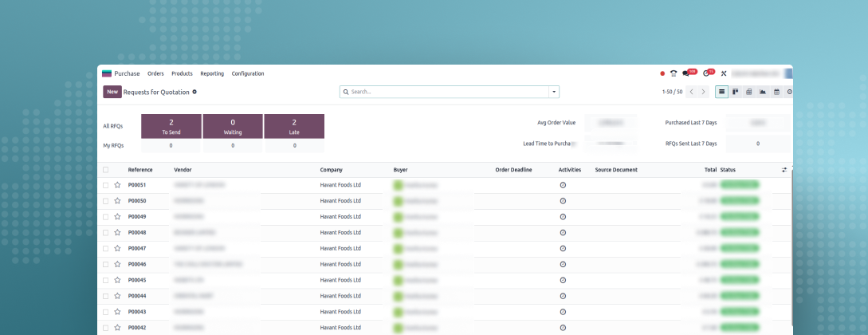
Task: Open the Orders menu
Action: coord(155,73)
